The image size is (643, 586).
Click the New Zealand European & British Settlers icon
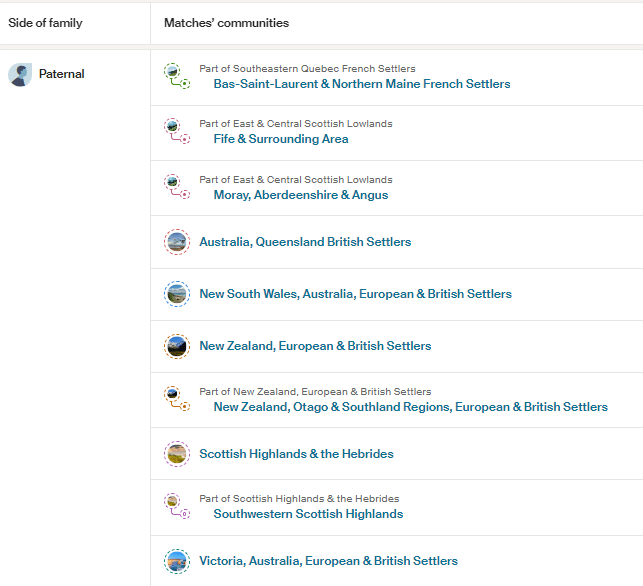[x=177, y=346]
